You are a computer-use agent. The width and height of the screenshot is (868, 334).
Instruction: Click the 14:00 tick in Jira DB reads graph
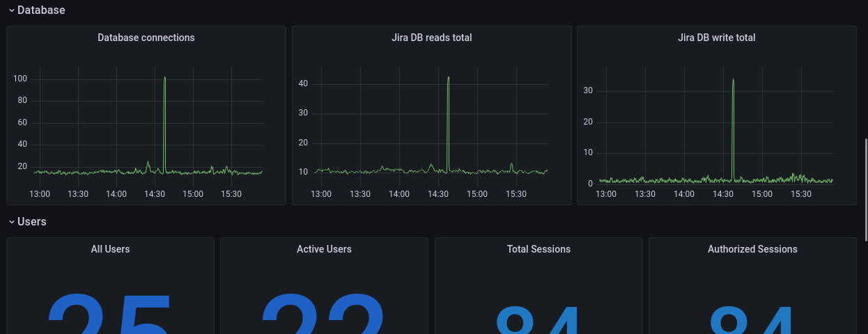(399, 194)
